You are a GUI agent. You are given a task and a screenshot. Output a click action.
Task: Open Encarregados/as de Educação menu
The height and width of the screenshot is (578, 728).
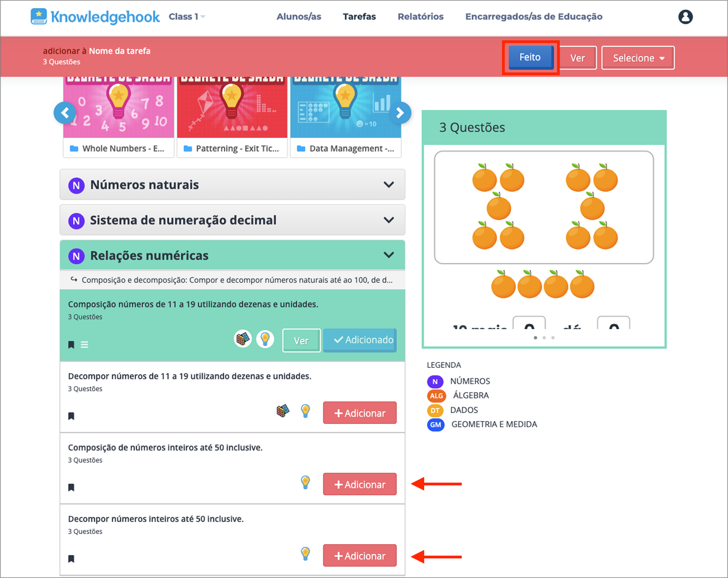pos(534,17)
